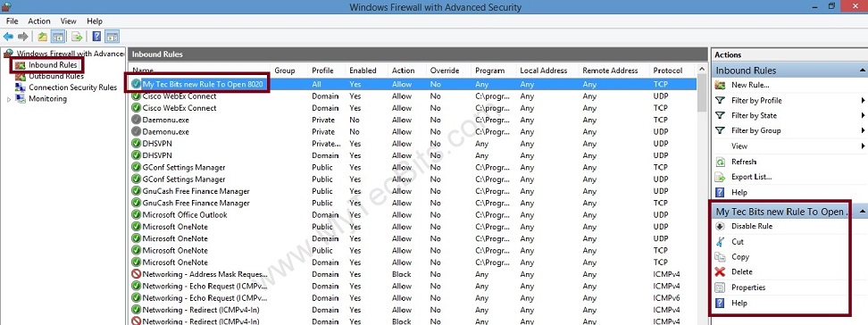
Task: Click the Cut action with scissors icon
Action: pos(738,241)
